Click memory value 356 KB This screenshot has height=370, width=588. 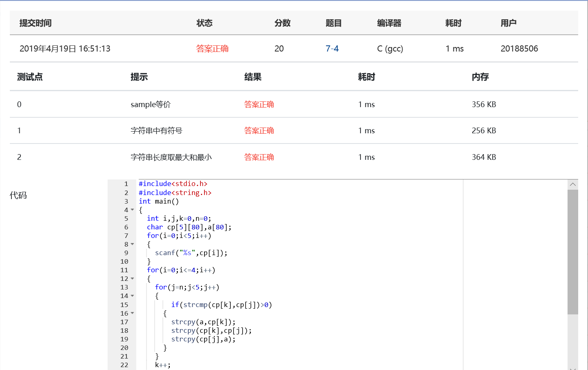pyautogui.click(x=484, y=104)
